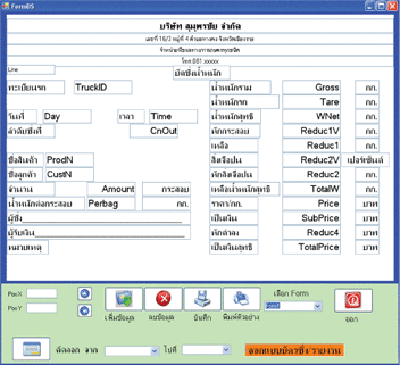Click the PosY input field
400x365 pixels.
coord(42,308)
